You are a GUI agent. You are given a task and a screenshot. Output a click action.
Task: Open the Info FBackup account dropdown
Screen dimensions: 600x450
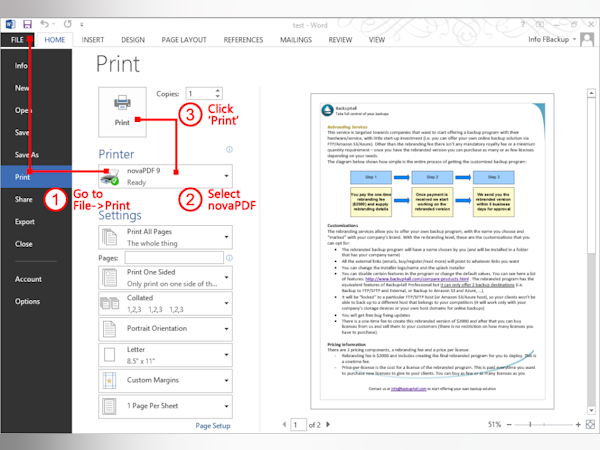tap(552, 39)
